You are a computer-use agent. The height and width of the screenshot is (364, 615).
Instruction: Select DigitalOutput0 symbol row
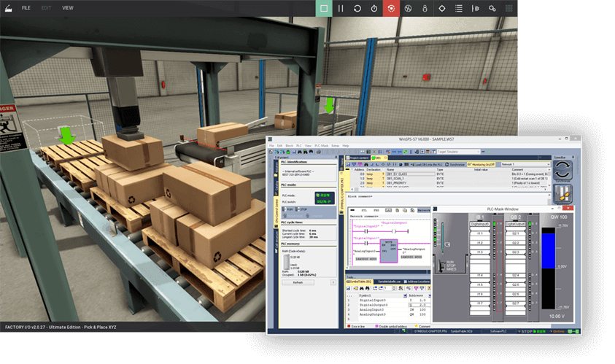pyautogui.click(x=388, y=305)
